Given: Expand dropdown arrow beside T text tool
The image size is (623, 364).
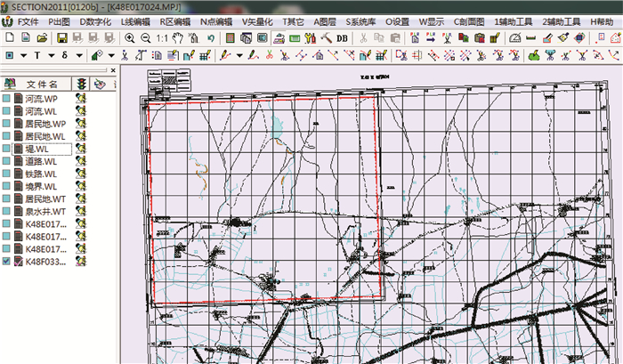Looking at the screenshot, I should pos(51,55).
